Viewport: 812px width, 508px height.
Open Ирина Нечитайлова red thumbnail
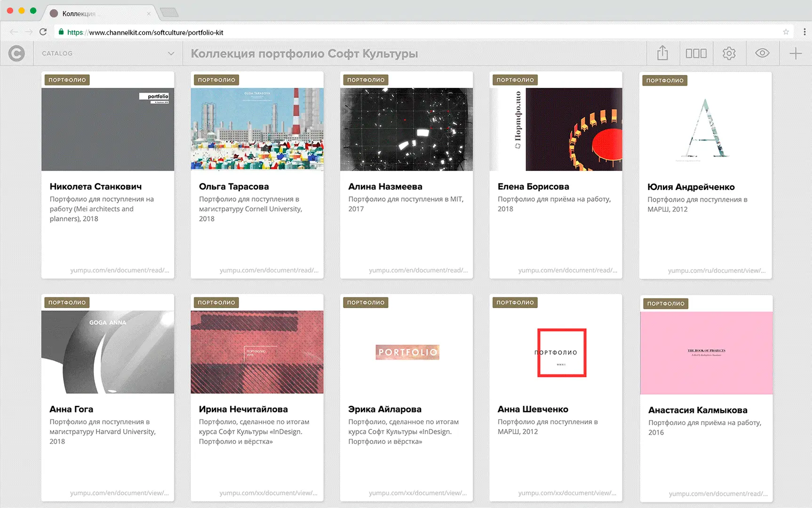257,352
